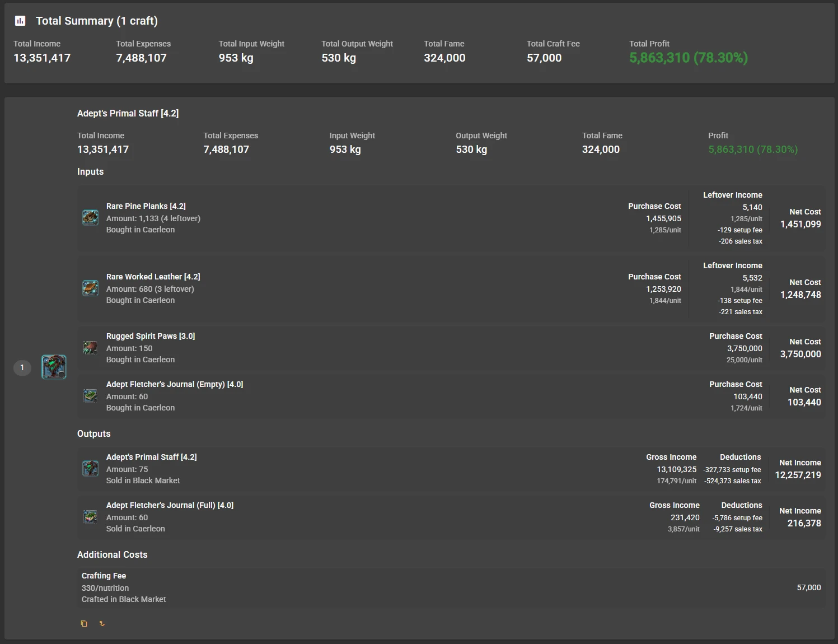The image size is (838, 644).
Task: Click the empty Adept Fletcher's Journal icon
Action: 90,396
